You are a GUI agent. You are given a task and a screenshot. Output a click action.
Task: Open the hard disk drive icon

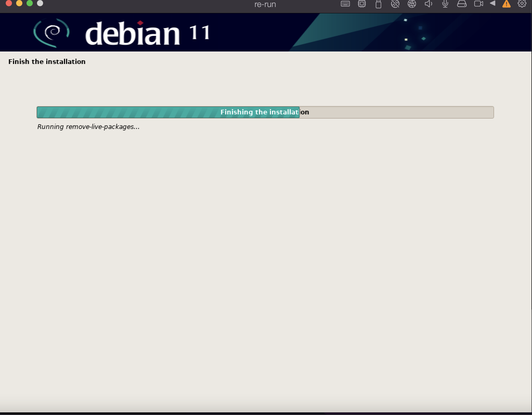click(x=462, y=4)
